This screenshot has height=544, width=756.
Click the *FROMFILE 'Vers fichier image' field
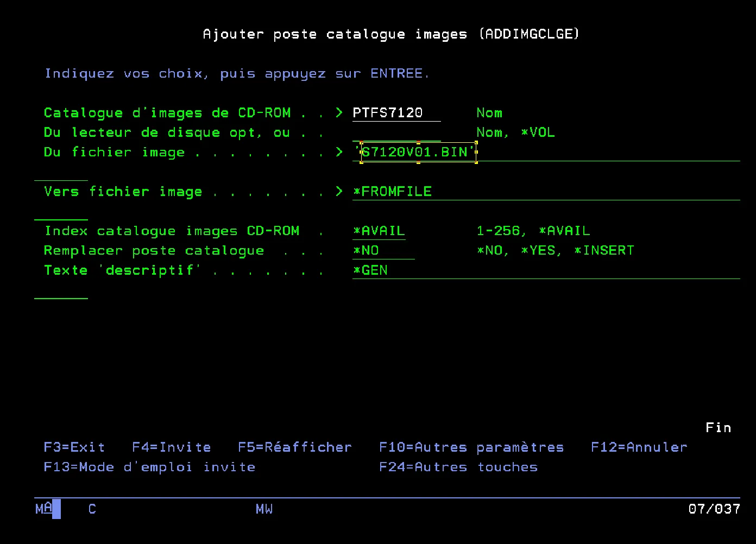point(546,192)
